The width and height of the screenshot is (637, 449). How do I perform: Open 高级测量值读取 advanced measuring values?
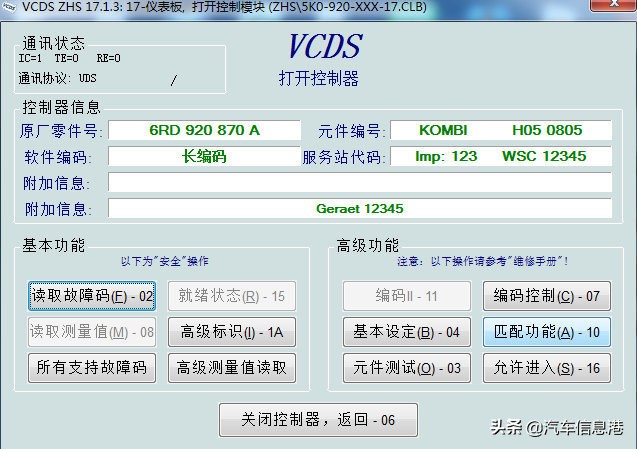(x=232, y=368)
